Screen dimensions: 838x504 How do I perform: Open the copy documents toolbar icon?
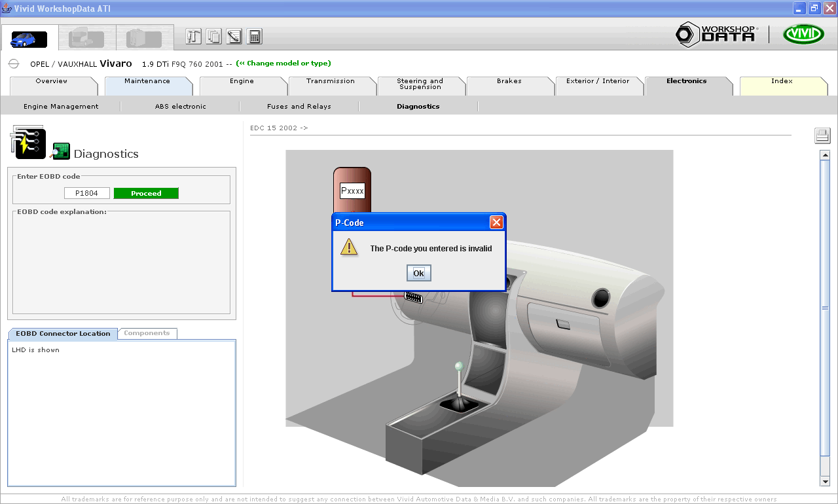pyautogui.click(x=213, y=37)
